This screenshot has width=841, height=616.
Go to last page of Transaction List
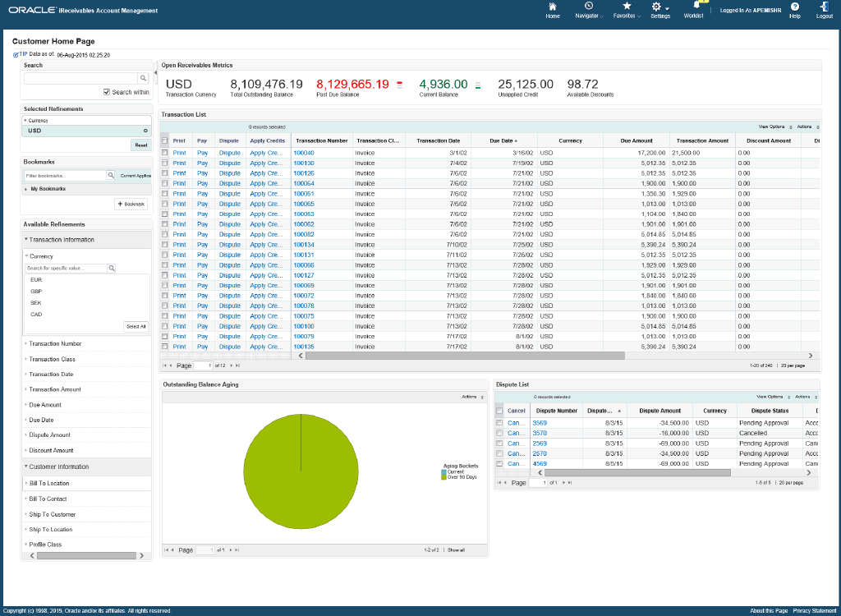coord(237,365)
